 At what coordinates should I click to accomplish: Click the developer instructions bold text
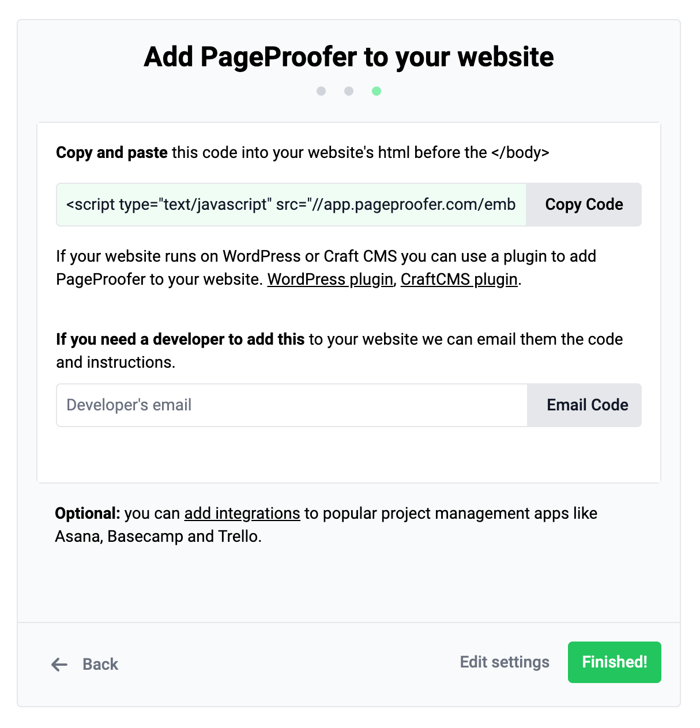180,340
